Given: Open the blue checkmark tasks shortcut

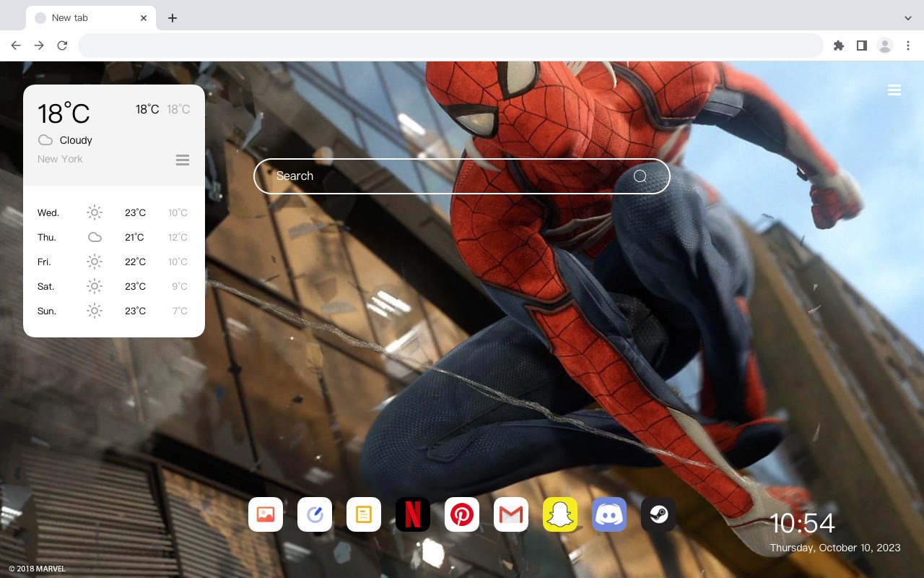Looking at the screenshot, I should [315, 514].
